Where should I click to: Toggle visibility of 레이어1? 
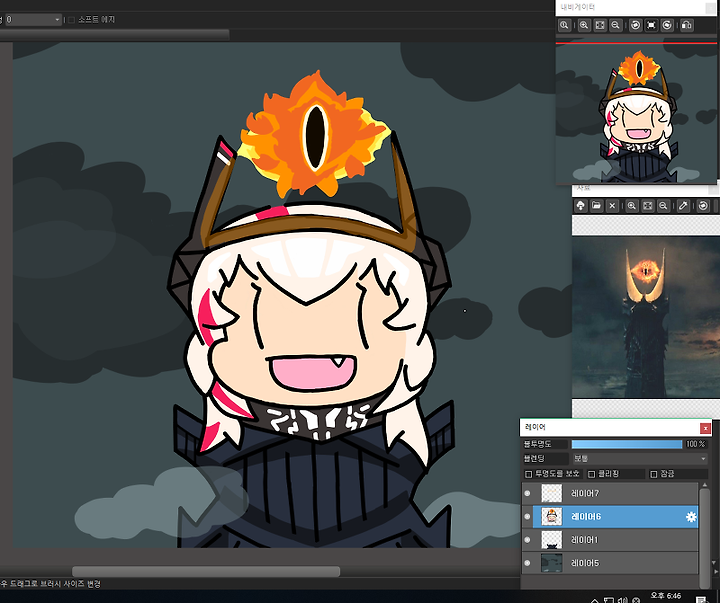point(527,540)
